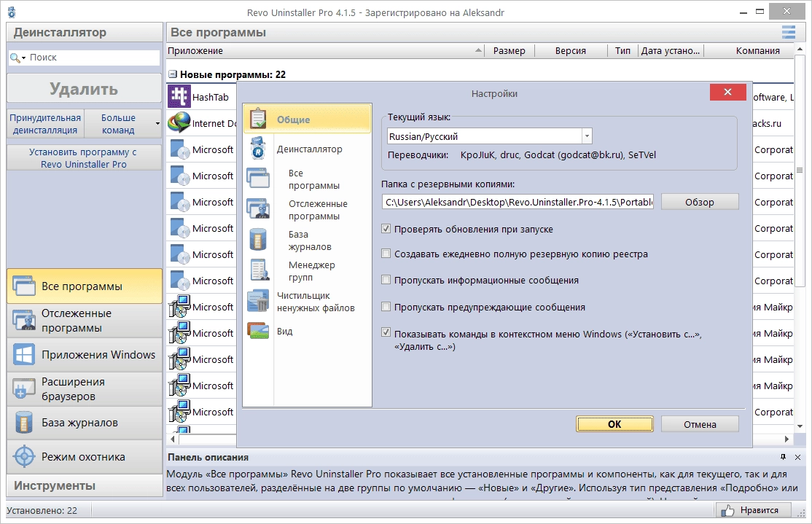The width and height of the screenshot is (812, 524).
Task: Click Принудительная деинсталляция button
Action: [45, 124]
